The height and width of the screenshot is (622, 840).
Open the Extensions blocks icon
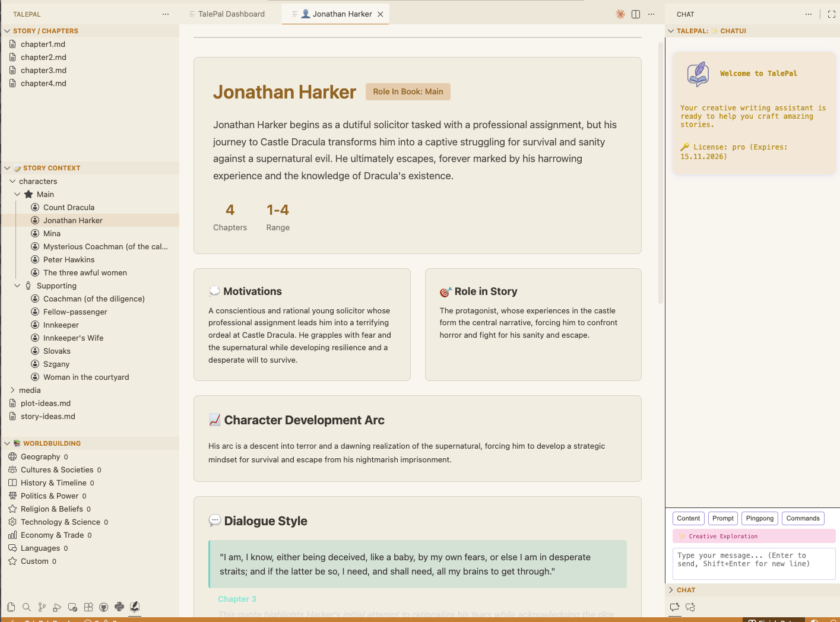click(x=88, y=607)
